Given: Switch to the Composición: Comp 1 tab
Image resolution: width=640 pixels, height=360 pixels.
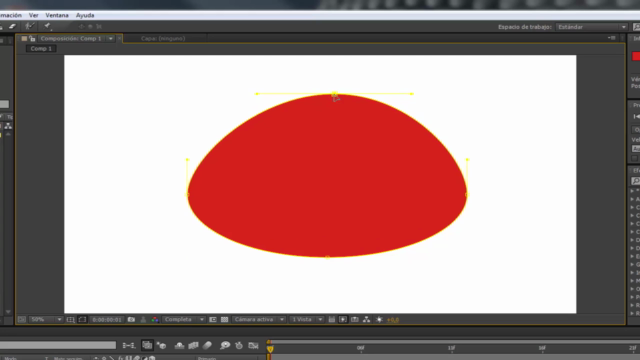Looking at the screenshot, I should [x=71, y=38].
